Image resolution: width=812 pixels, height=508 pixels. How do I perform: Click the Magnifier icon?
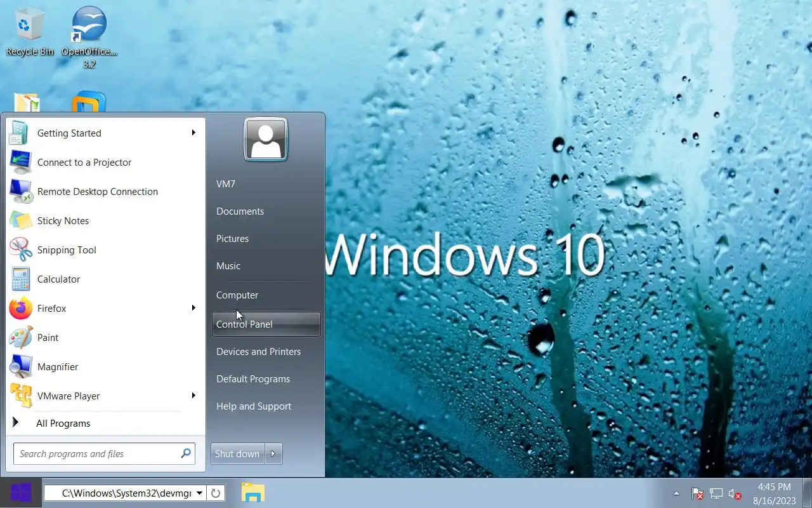tap(20, 366)
